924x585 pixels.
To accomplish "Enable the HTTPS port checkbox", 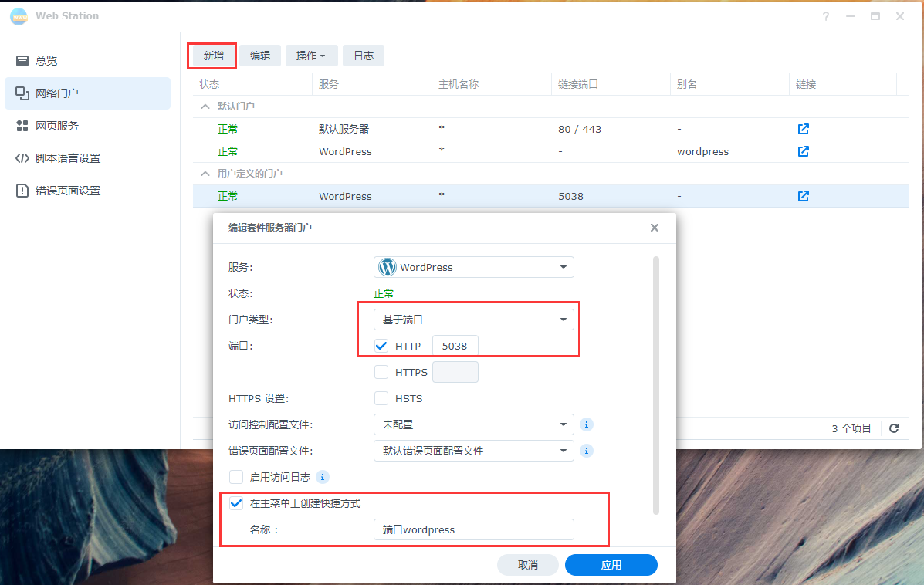I will [x=381, y=372].
